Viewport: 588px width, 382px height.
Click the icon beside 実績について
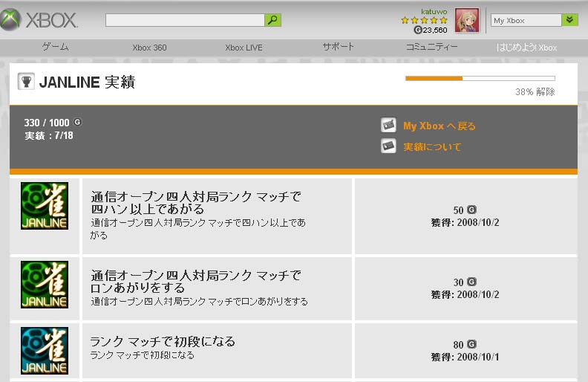pos(388,146)
